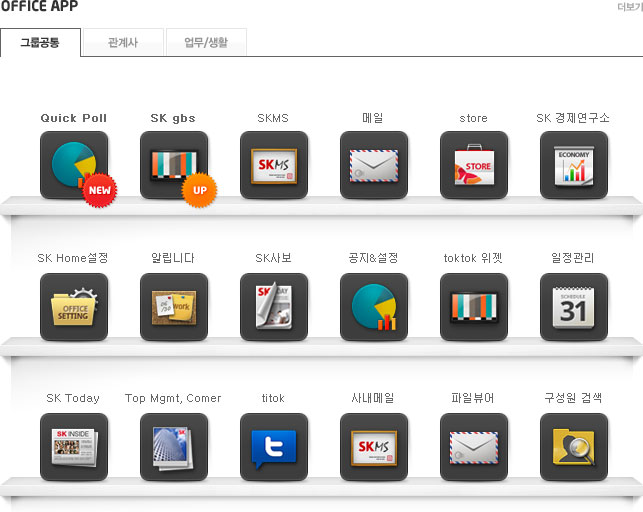
Task: Open the SKMS app icon on top shelf
Action: [x=274, y=165]
